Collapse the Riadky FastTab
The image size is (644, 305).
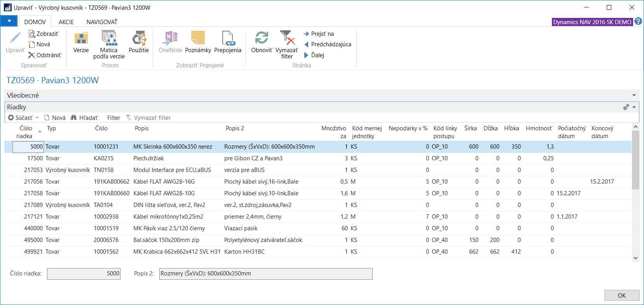tap(634, 107)
